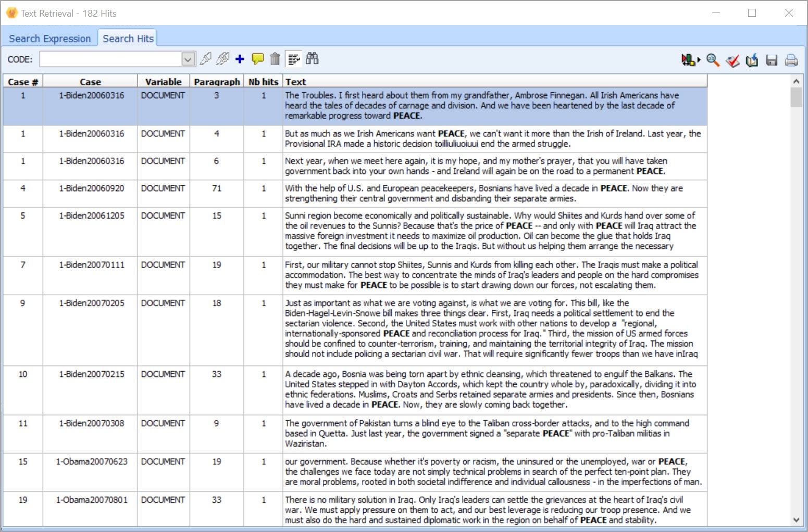Switch to the Search Expression tab

click(x=49, y=39)
